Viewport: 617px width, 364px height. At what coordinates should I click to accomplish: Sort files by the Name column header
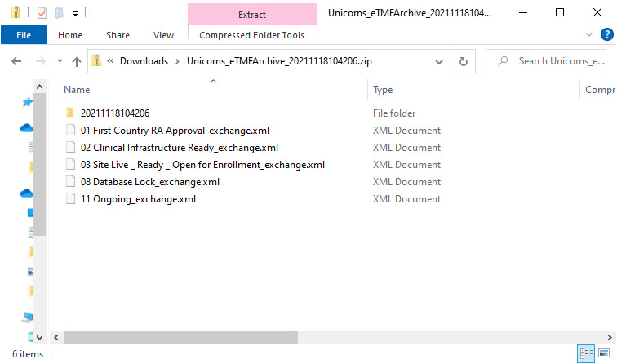[x=77, y=90]
